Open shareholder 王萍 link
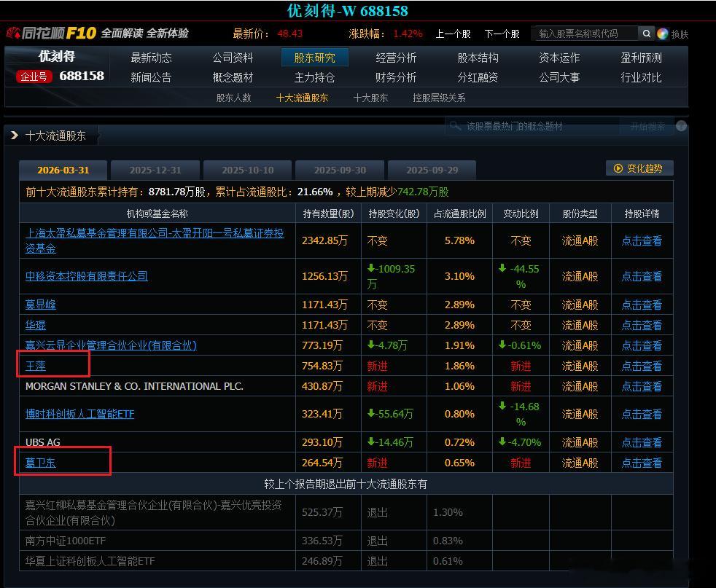The width and height of the screenshot is (716, 588). [x=36, y=366]
